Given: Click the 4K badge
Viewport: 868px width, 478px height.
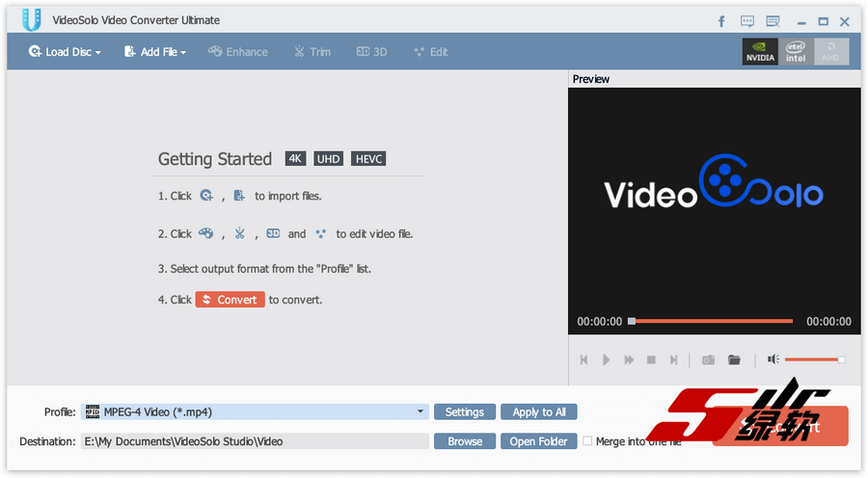Looking at the screenshot, I should (x=295, y=159).
